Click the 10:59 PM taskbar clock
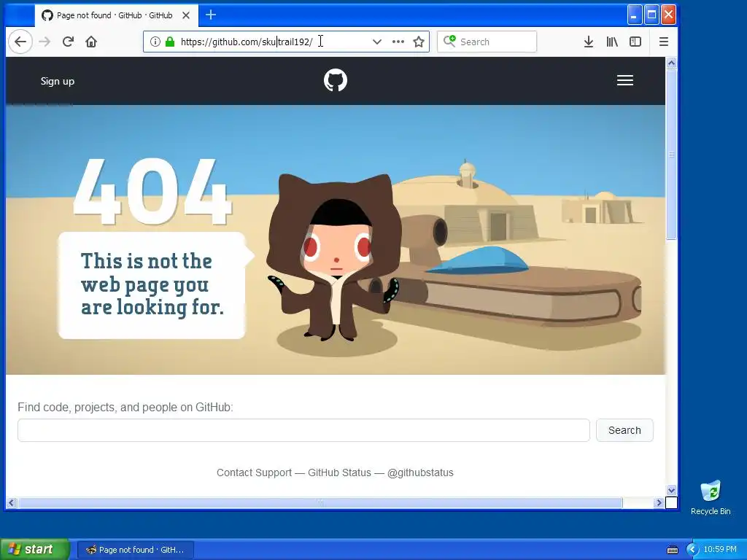747x560 pixels. pyautogui.click(x=720, y=550)
